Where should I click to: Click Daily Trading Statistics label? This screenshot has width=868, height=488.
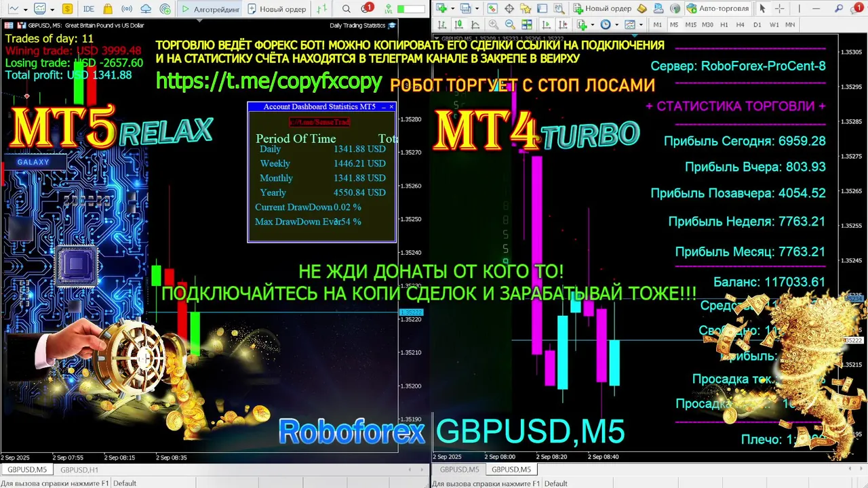pos(357,25)
